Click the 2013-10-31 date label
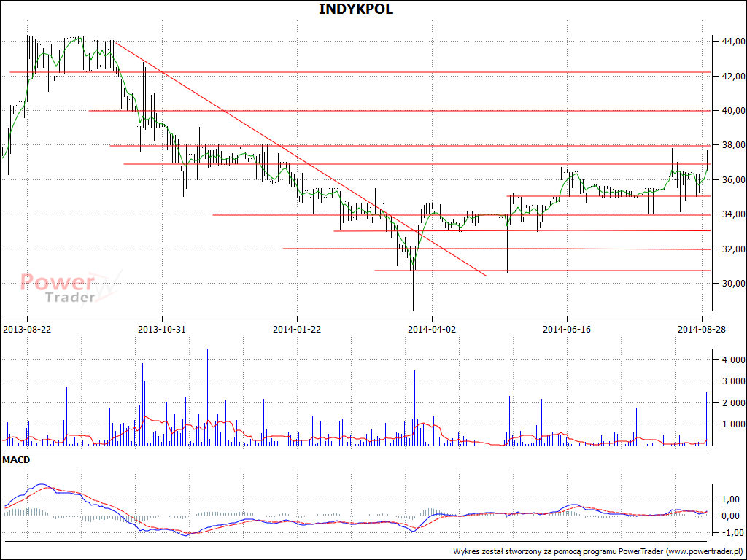The height and width of the screenshot is (560, 747). [162, 329]
